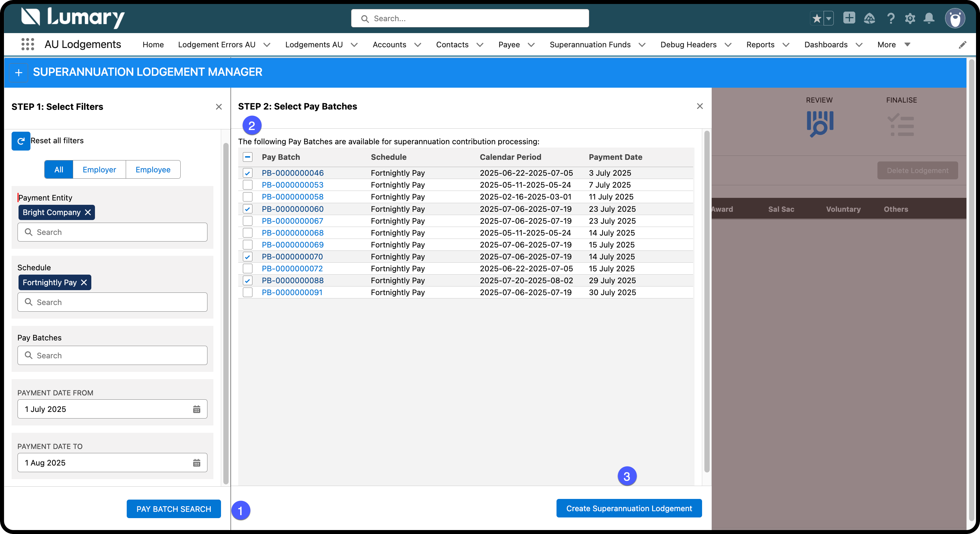Expand the Superannuation Funds nav dropdown
This screenshot has width=980, height=534.
642,45
